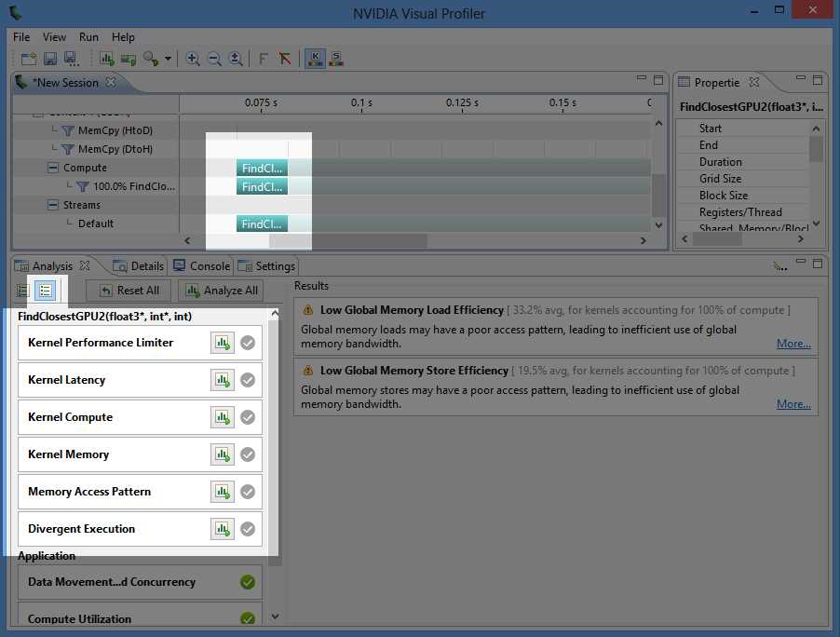This screenshot has height=637, width=840.
Task: Minimize the timeline session panel
Action: [642, 79]
